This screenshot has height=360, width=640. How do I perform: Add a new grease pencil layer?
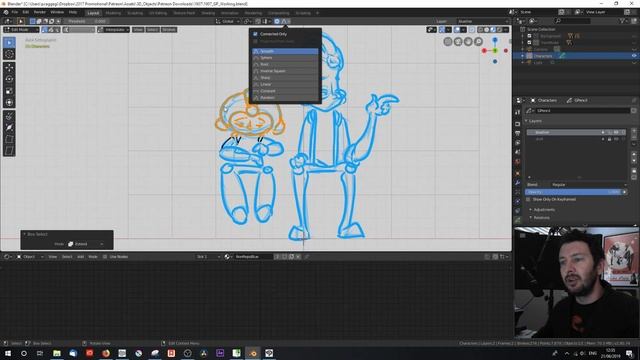click(x=634, y=132)
